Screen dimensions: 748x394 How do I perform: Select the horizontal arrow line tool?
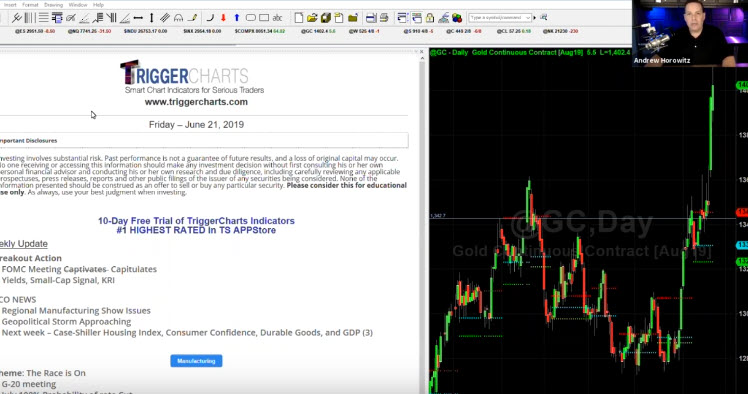click(x=138, y=18)
